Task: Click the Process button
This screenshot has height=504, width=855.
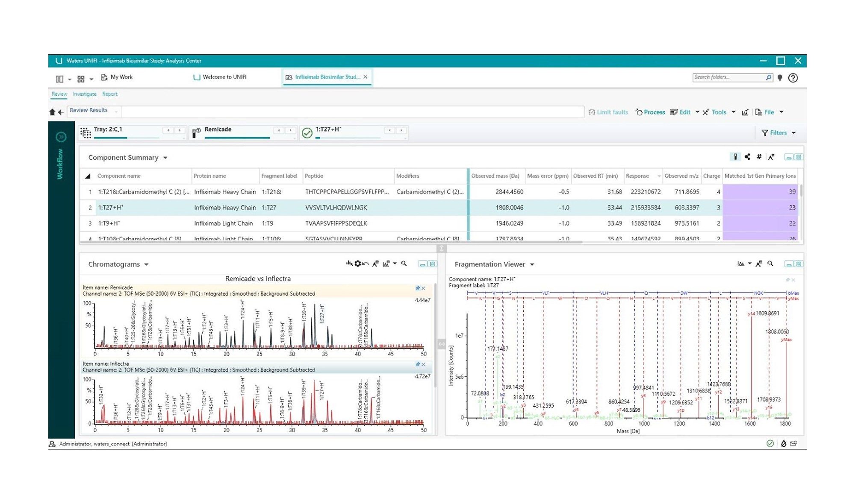Action: point(650,112)
